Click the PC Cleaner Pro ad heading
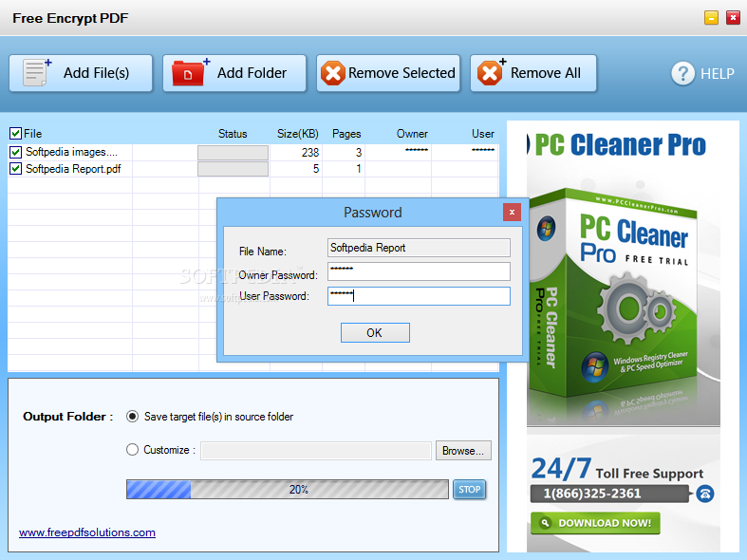 coord(620,145)
